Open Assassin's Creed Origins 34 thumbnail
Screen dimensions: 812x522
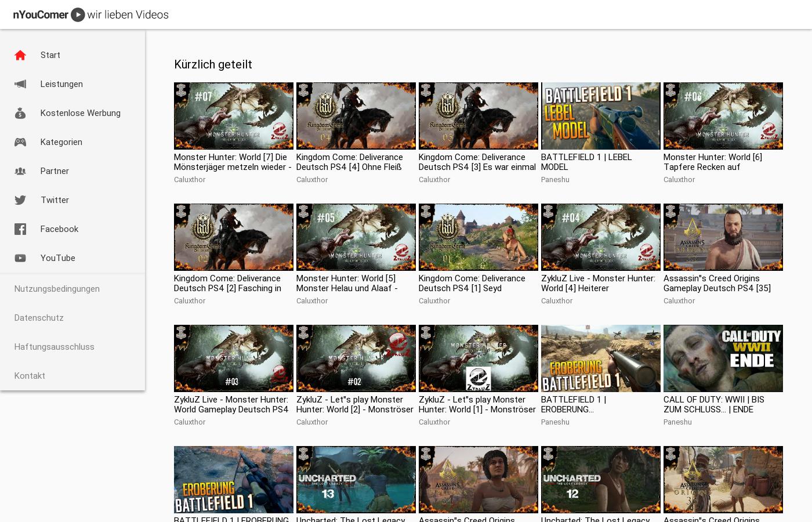coord(478,480)
